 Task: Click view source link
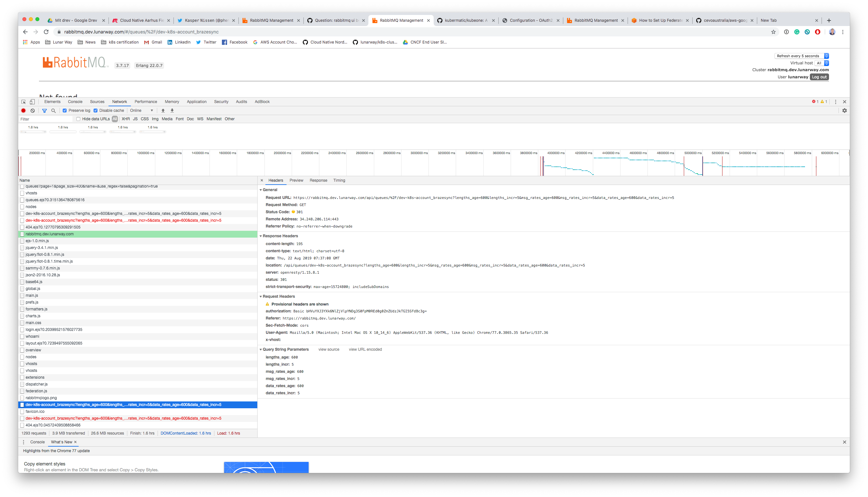click(x=329, y=349)
